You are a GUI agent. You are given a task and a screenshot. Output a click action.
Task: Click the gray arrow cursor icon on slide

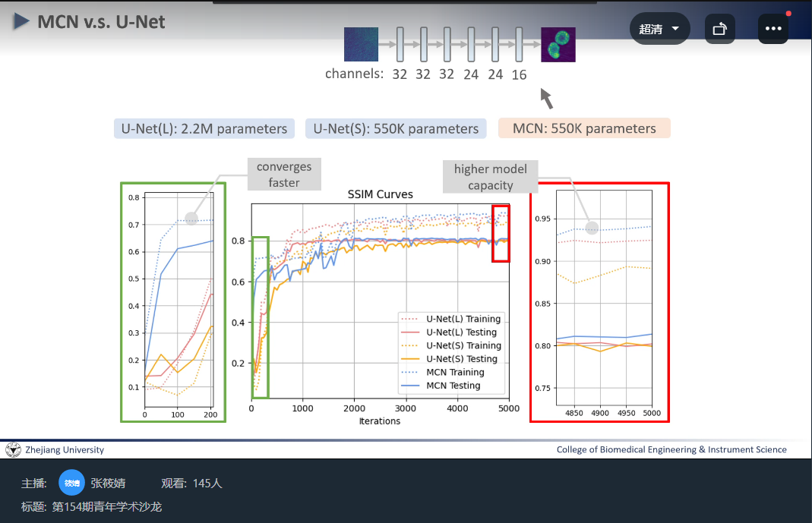coord(546,98)
